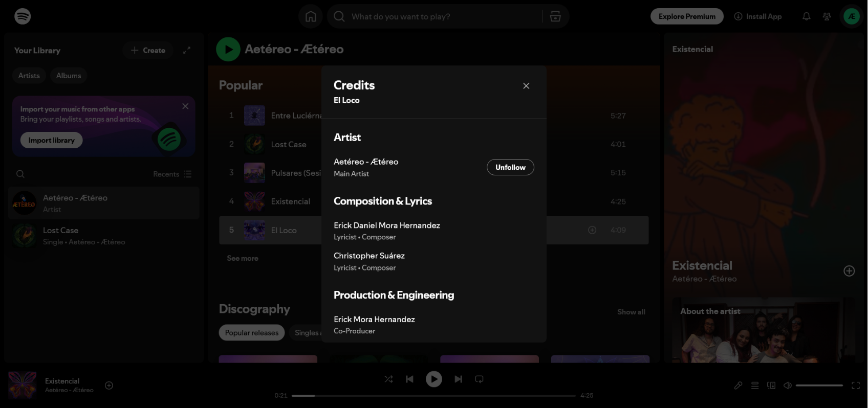Go to Home via house icon
The width and height of the screenshot is (868, 408).
(x=311, y=16)
